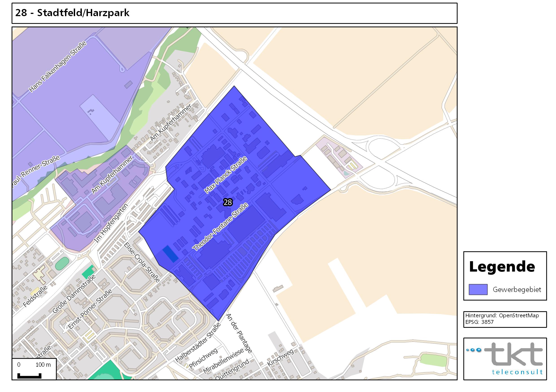Click the 'Paul-Renner-Straße' label
The height and width of the screenshot is (392, 556).
click(36, 171)
